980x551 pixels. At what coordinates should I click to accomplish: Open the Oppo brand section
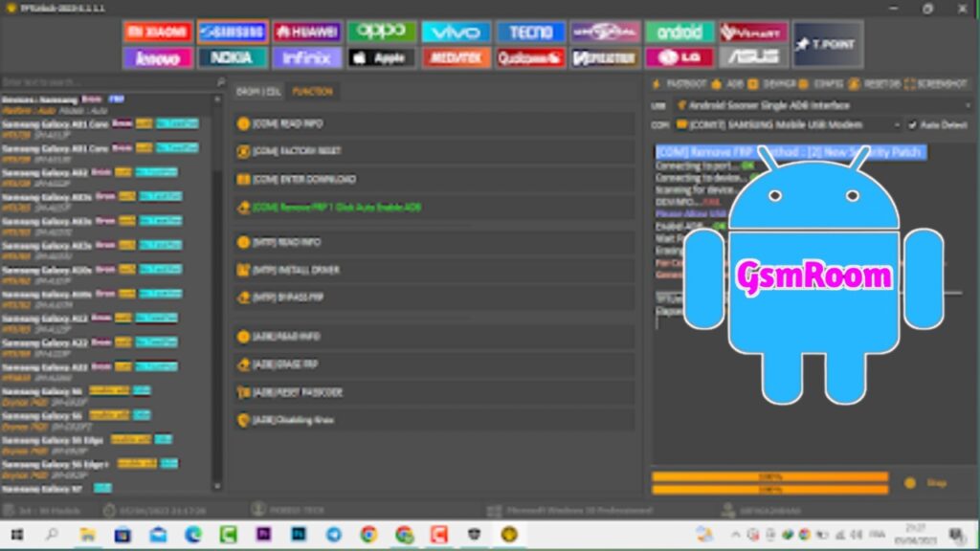[x=381, y=33]
